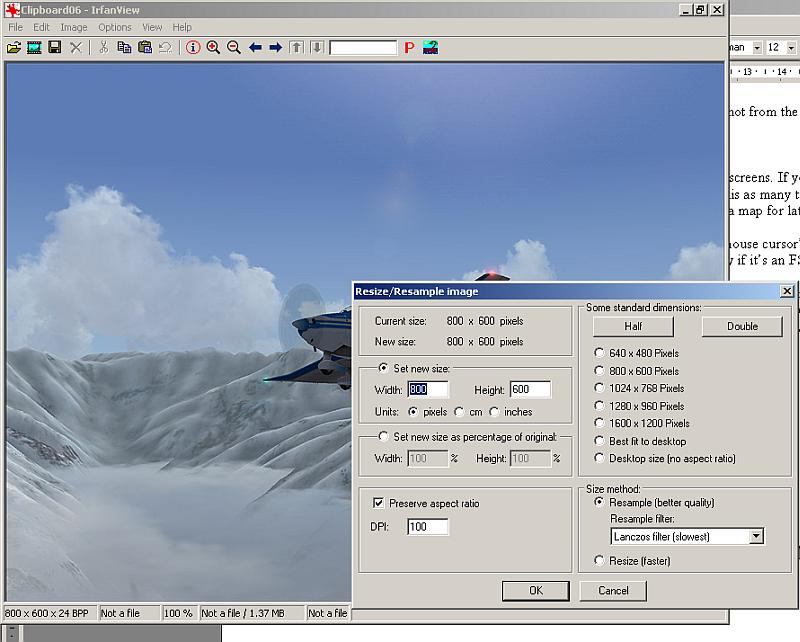
Task: Open the Options menu
Action: pos(114,27)
